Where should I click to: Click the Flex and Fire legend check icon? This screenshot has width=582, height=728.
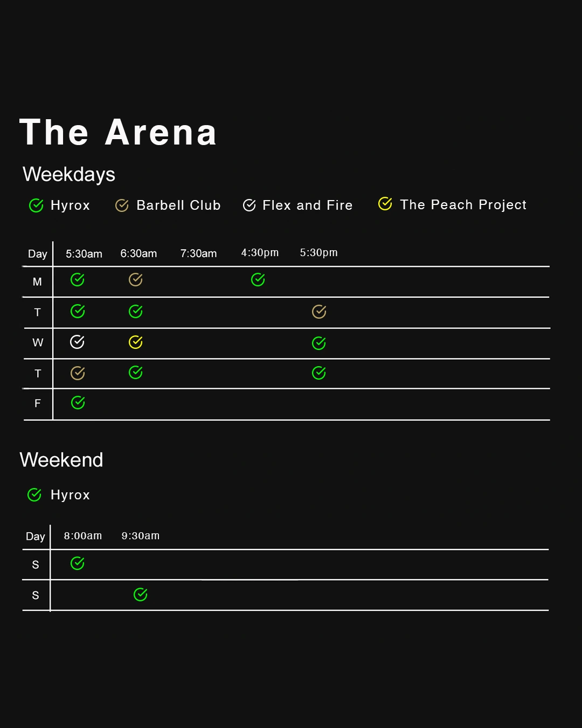point(249,205)
